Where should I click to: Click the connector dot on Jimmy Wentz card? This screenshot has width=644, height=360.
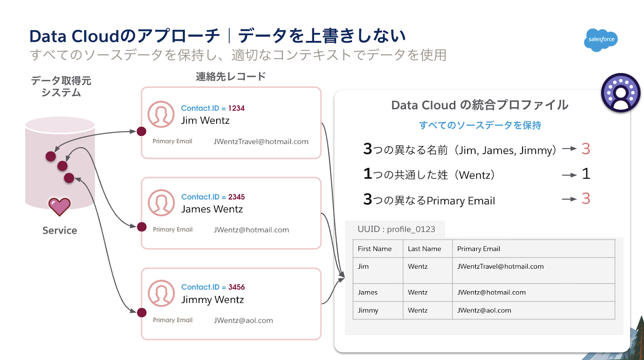142,313
